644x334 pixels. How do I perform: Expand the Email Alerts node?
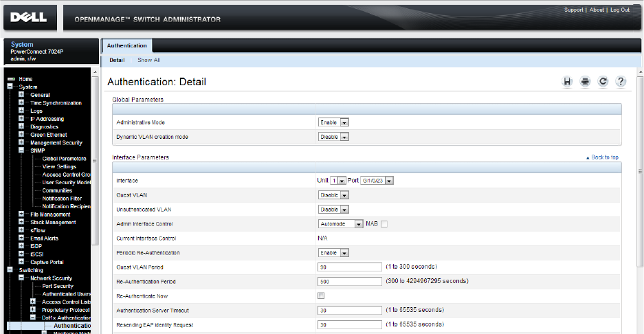pyautogui.click(x=21, y=238)
